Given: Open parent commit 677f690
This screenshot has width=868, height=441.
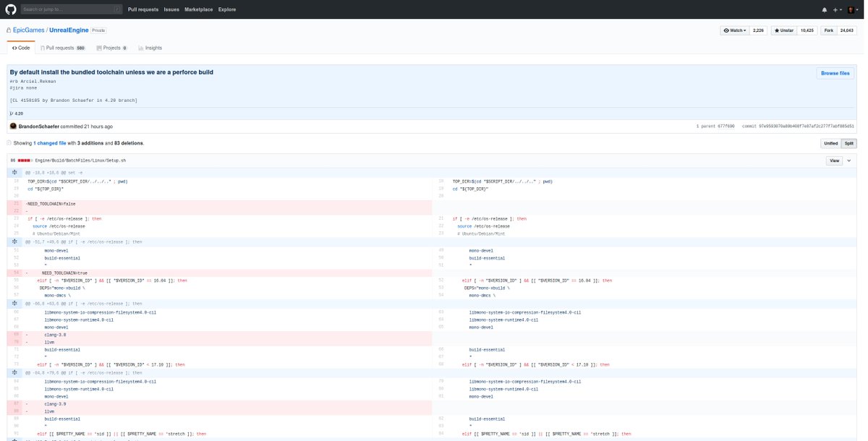Looking at the screenshot, I should click(x=726, y=127).
